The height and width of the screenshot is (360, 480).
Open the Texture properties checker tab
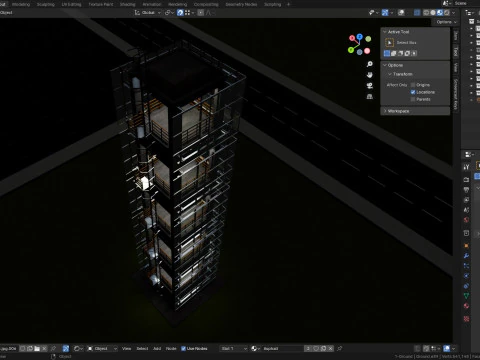tap(466, 319)
